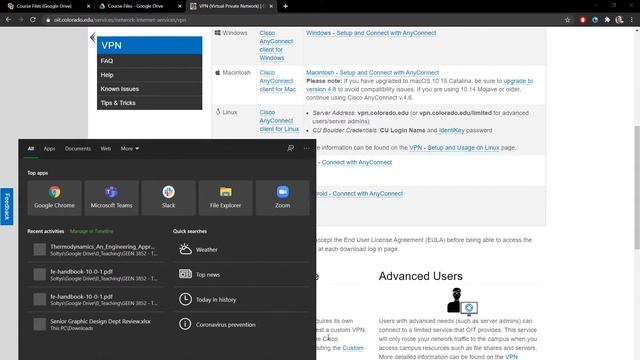Image resolution: width=640 pixels, height=360 pixels.
Task: Open Help in VPN sidebar menu
Action: tap(149, 75)
